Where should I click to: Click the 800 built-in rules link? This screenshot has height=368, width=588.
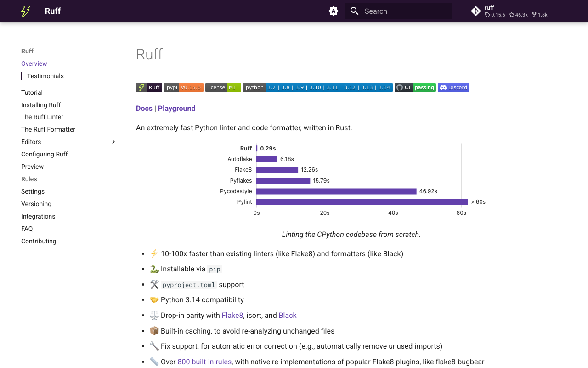[204, 362]
